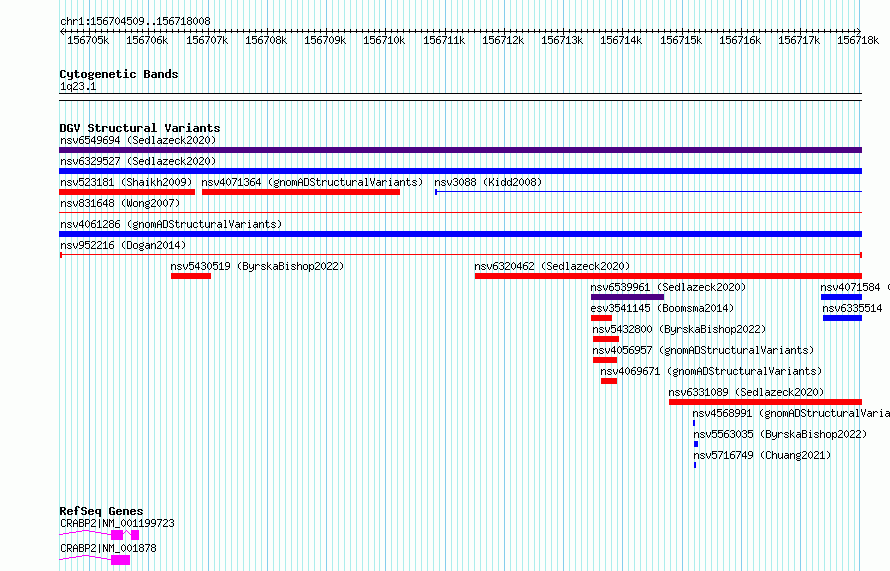Open nsv6320462 (Sedlazeck2020) label
890x571 pixels.
click(x=552, y=266)
